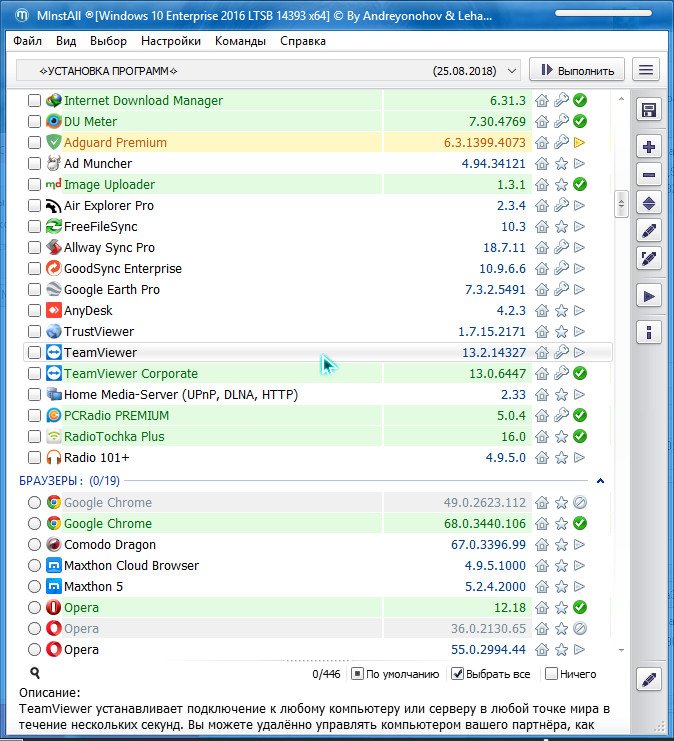Open the УСТАНОВКА ПРОГРАММ dropdown

(x=268, y=71)
